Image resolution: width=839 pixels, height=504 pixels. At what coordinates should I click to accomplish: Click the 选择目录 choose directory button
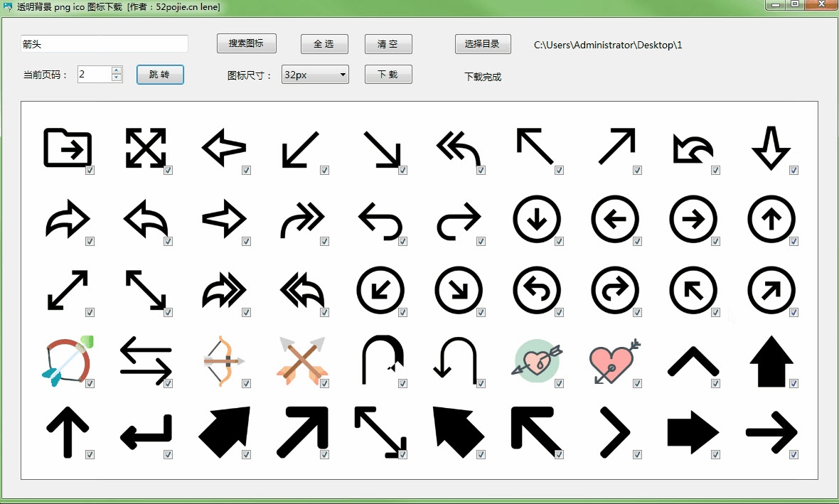(482, 43)
